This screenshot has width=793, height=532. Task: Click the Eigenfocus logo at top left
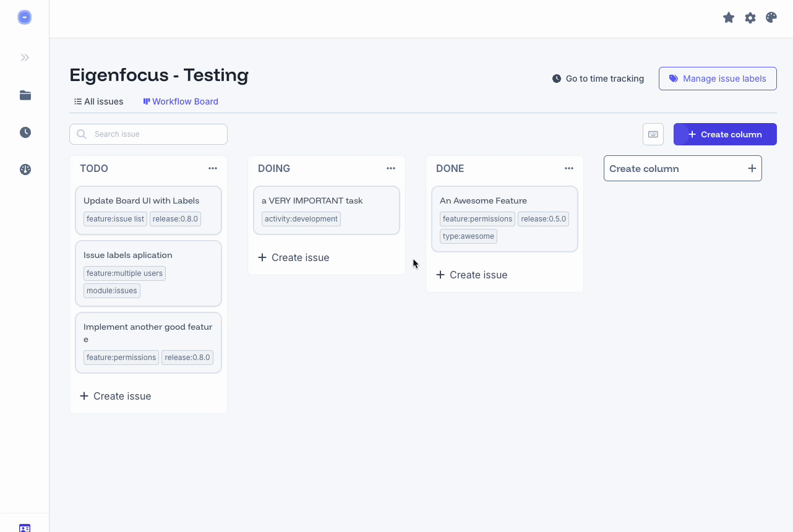(x=24, y=17)
